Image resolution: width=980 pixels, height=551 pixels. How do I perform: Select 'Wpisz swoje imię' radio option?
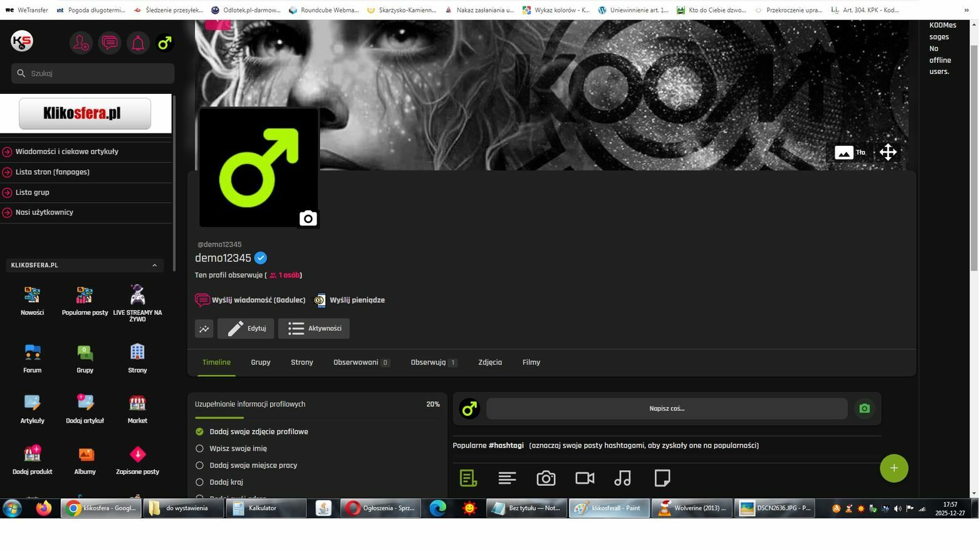200,449
